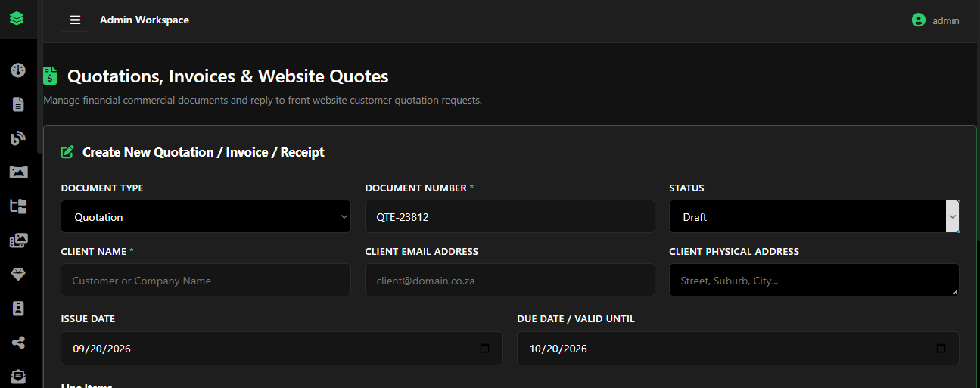980x388 pixels.
Task: Open the Status dropdown showing Draft
Action: [814, 216]
